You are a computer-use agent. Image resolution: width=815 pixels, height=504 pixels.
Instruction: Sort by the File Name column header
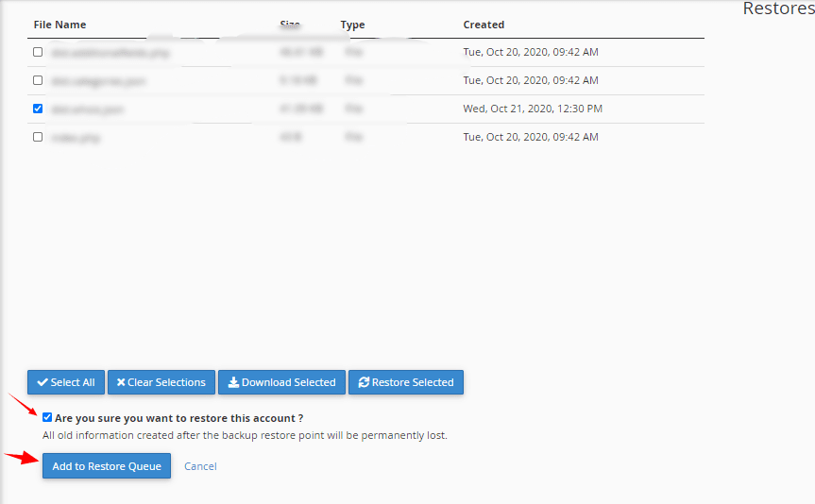(x=59, y=25)
